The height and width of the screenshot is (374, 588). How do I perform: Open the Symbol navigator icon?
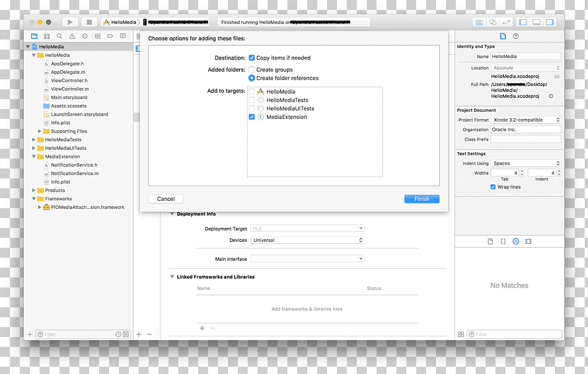(x=47, y=36)
